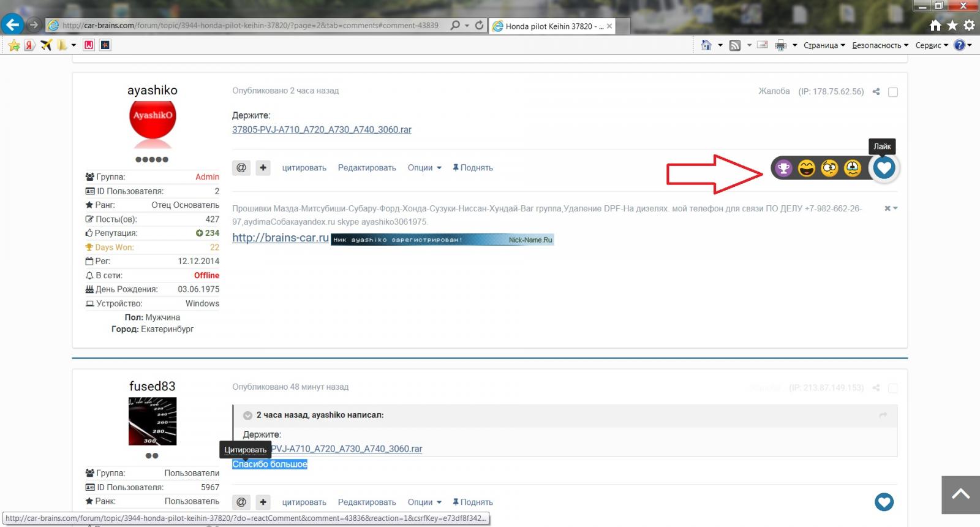
Task: Select the trophy reaction icon
Action: (x=783, y=168)
